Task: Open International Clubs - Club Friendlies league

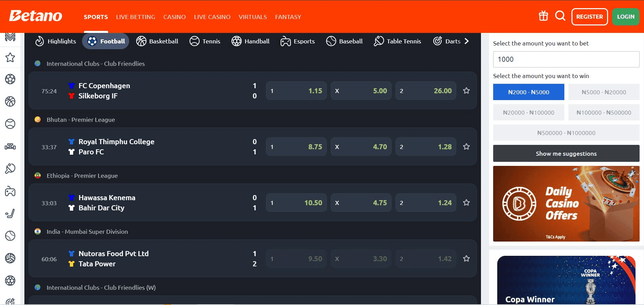Action: (x=96, y=64)
